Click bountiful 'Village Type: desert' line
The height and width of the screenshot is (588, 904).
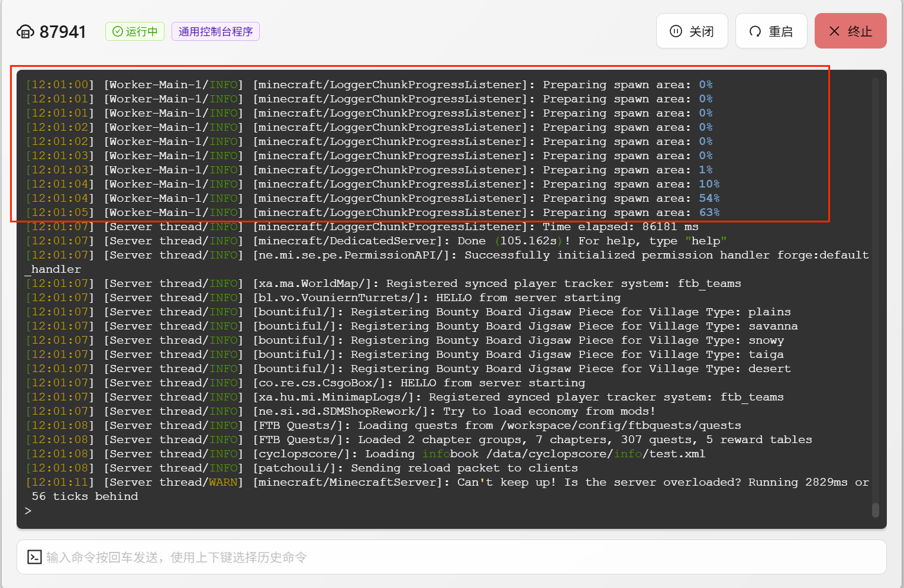408,369
